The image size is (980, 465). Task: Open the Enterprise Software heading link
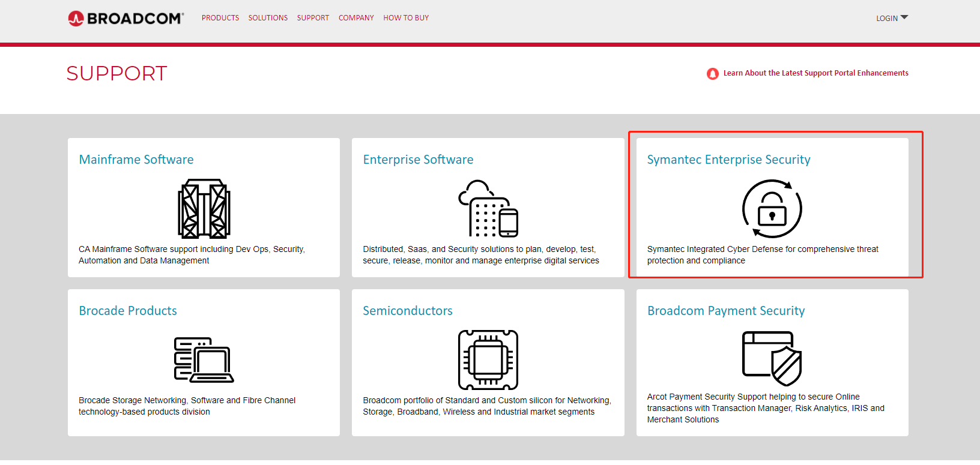coord(418,160)
